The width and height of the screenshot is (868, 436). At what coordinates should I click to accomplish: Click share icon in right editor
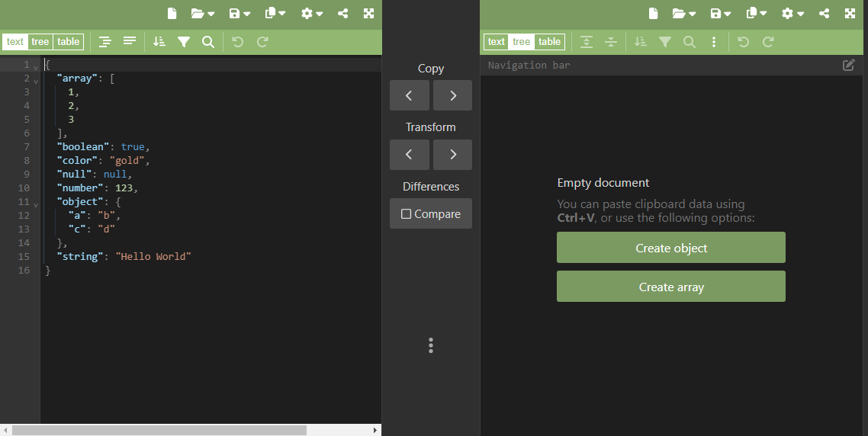[825, 13]
